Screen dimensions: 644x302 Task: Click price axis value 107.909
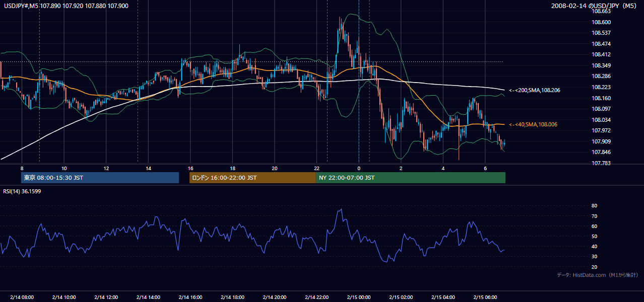click(602, 141)
